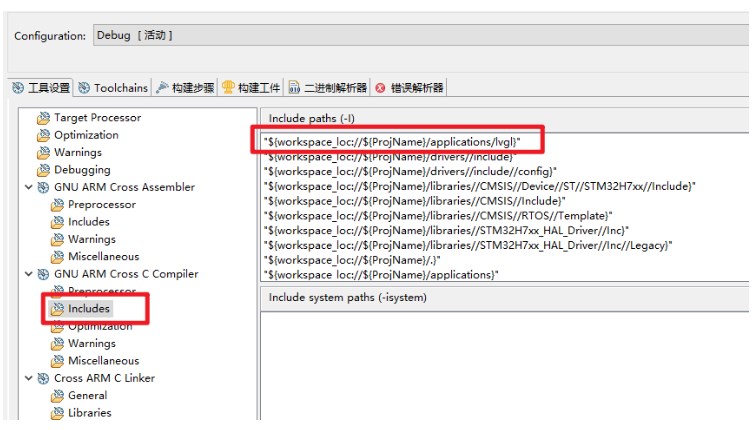Viewport: 756px width, 430px height.
Task: Select Miscellaneous under GNU ARM Cross C Compiler
Action: (x=104, y=361)
